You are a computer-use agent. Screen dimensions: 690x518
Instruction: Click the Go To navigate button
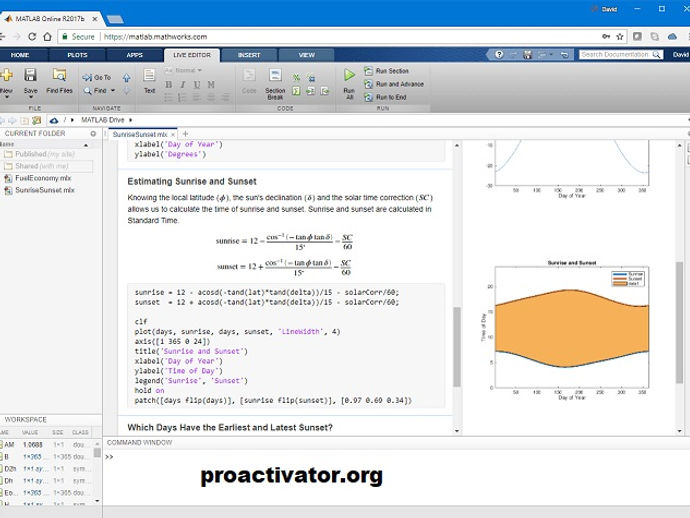[96, 77]
